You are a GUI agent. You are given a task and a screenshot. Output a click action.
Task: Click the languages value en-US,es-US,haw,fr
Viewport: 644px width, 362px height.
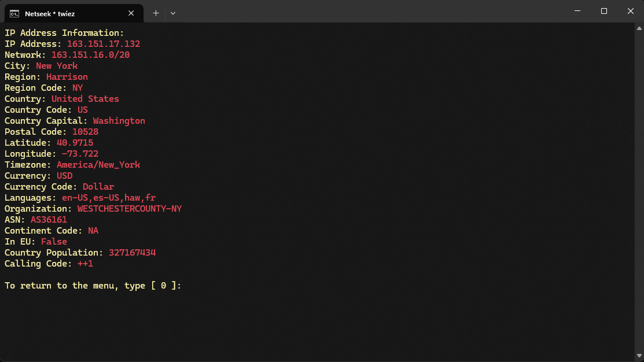point(109,198)
